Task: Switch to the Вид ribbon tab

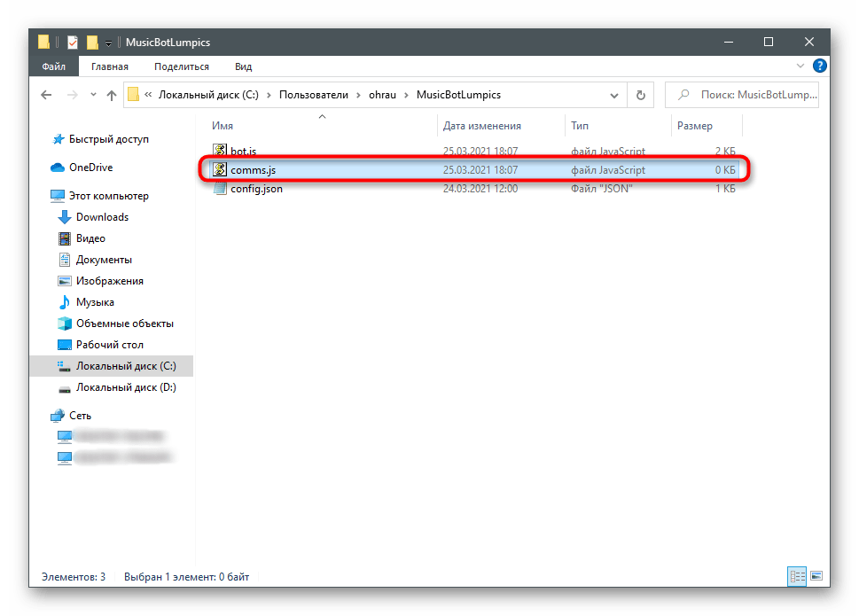Action: [x=243, y=66]
